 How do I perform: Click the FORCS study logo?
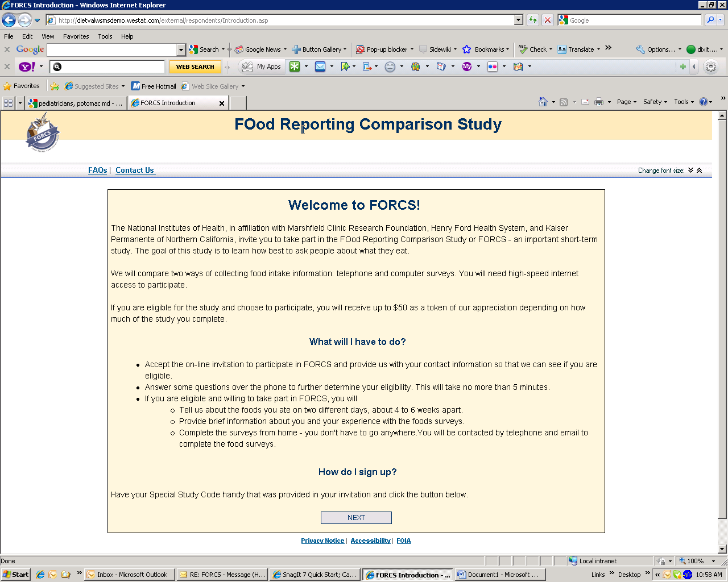[x=43, y=132]
